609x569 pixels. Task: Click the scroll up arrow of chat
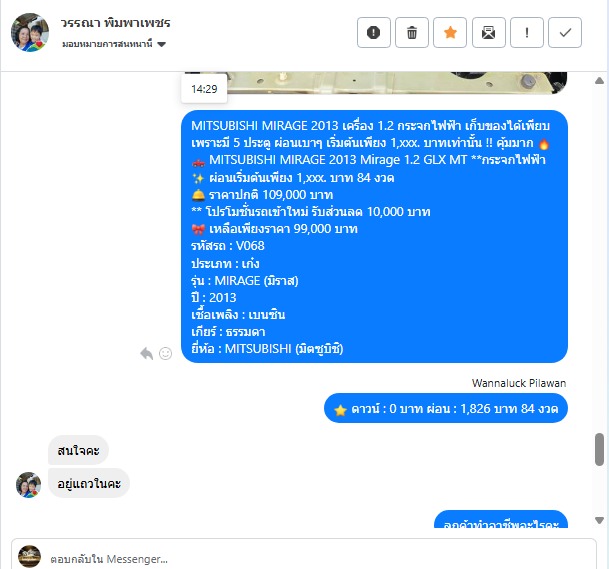[599, 81]
